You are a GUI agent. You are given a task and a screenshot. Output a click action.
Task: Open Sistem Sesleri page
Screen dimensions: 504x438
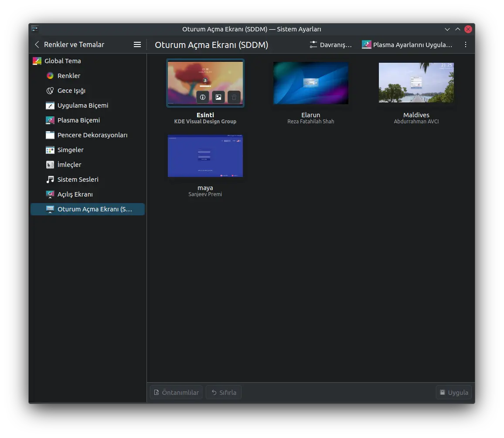tap(88, 179)
